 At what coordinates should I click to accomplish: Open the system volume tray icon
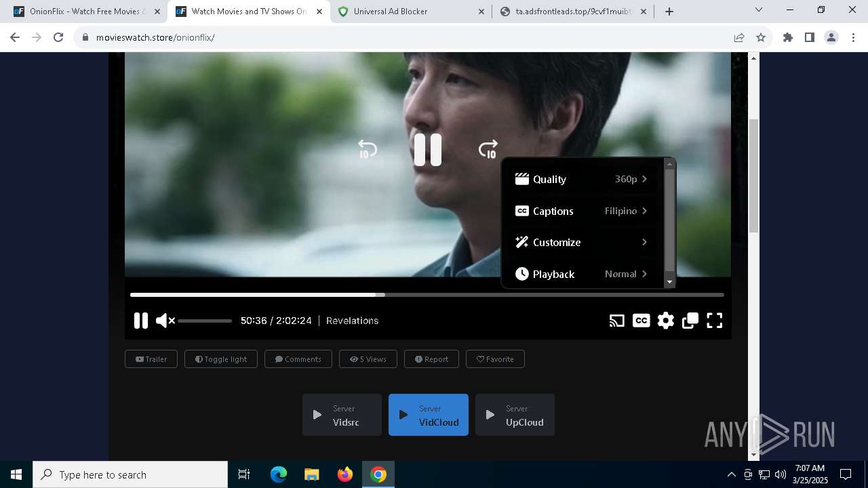pyautogui.click(x=780, y=474)
